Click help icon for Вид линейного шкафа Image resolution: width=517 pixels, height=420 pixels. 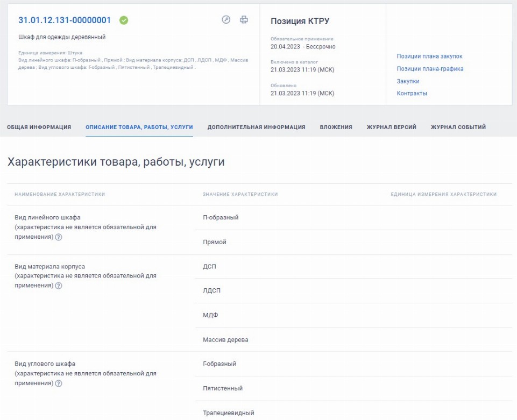tap(59, 237)
